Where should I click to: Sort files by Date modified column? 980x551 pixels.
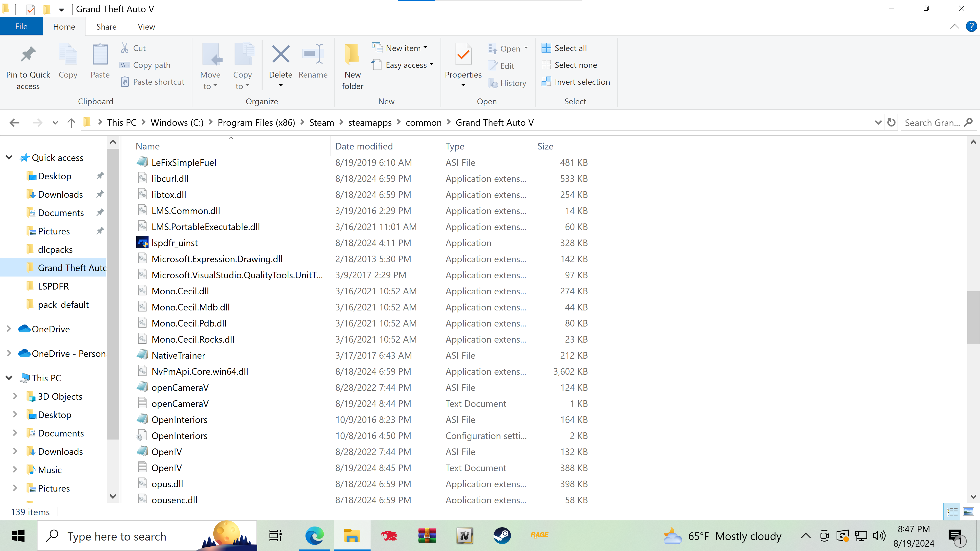364,146
